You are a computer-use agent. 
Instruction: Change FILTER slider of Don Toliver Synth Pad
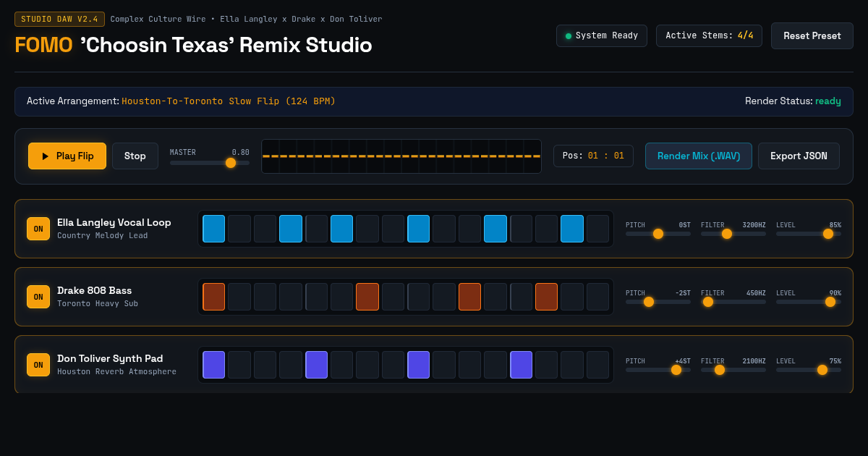733,370
